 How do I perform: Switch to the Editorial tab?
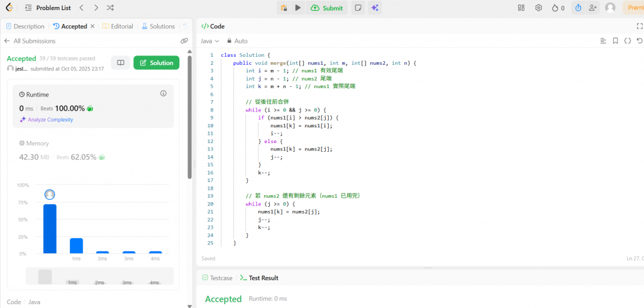click(118, 26)
